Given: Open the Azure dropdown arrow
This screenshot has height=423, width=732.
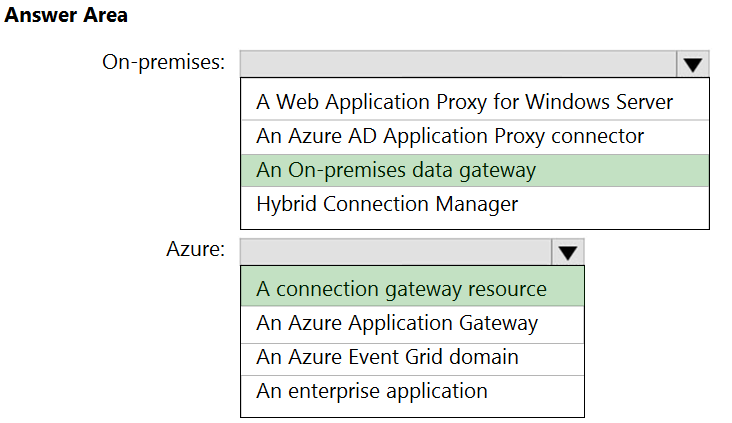Looking at the screenshot, I should [568, 253].
